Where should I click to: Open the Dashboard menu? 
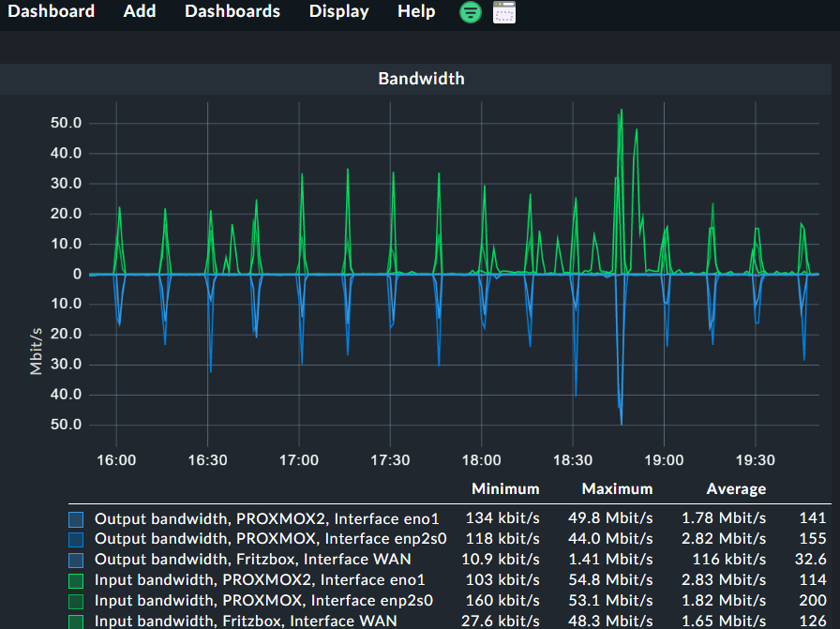(x=52, y=11)
